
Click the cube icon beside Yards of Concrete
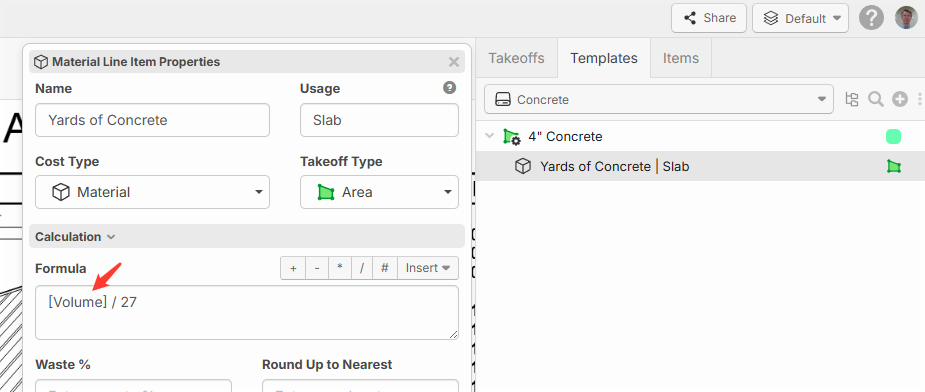pyautogui.click(x=523, y=166)
